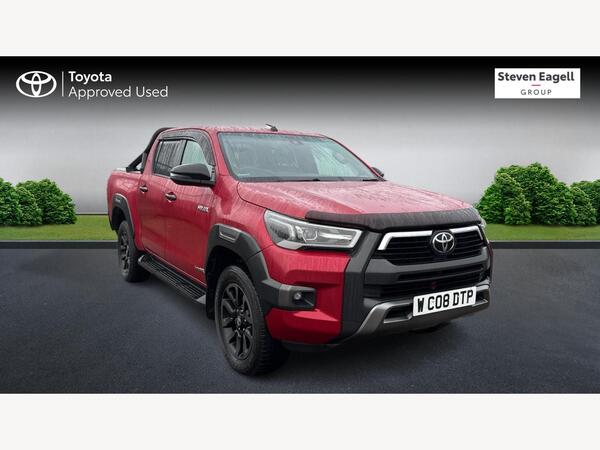Click the green bushes on the left side
This screenshot has width=600, height=450.
tap(37, 202)
